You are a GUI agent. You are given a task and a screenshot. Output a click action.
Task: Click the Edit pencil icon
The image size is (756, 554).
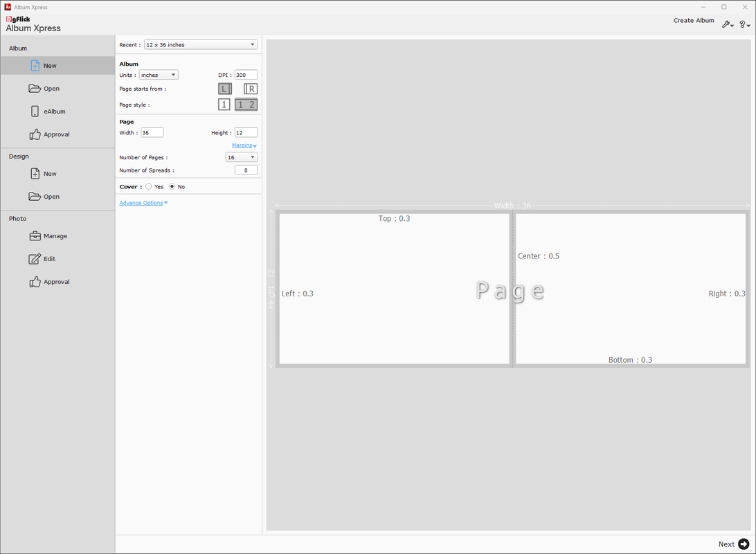35,259
